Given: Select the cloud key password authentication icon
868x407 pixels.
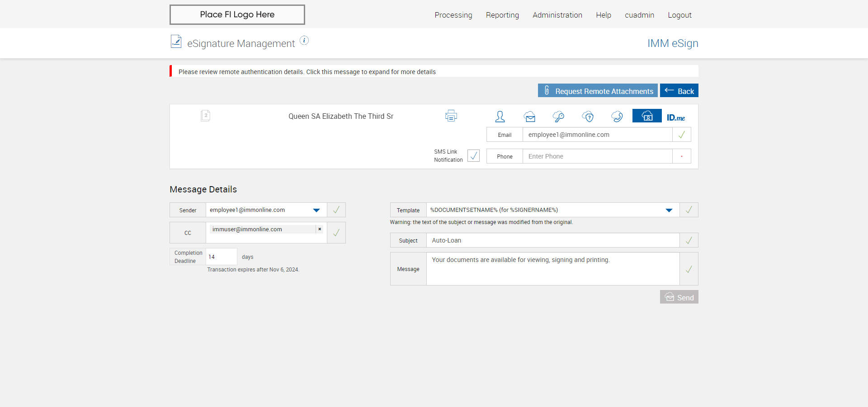Looking at the screenshot, I should click(x=558, y=117).
